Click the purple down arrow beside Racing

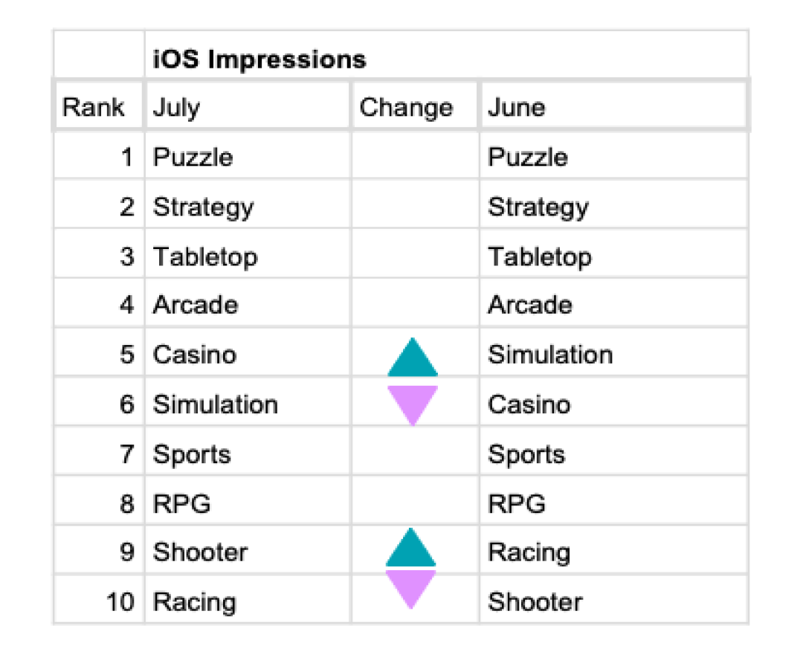411,589
